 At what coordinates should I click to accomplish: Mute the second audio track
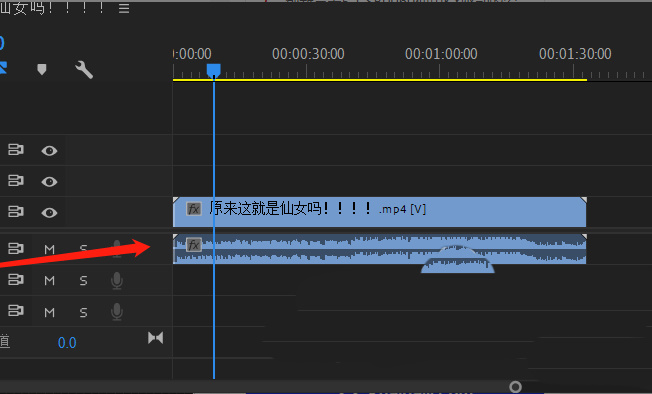[49, 281]
